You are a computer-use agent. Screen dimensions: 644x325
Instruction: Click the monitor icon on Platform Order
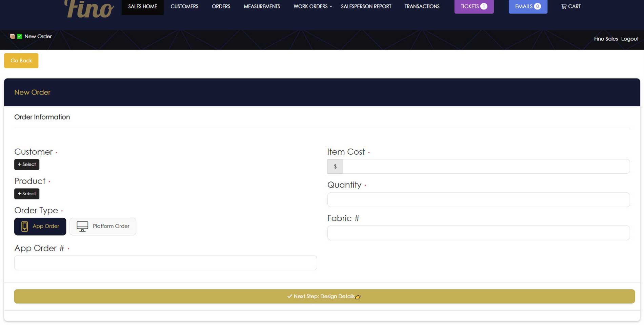pyautogui.click(x=82, y=226)
